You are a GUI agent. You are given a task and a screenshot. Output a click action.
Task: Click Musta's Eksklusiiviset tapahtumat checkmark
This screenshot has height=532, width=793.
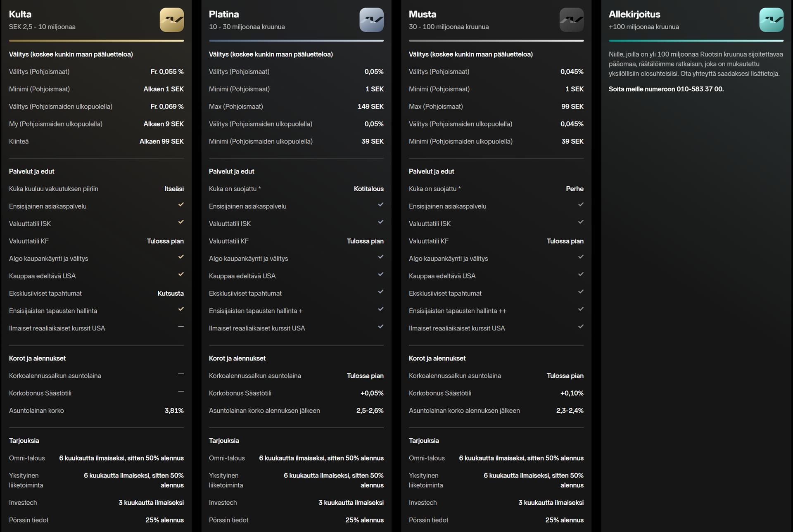click(581, 292)
